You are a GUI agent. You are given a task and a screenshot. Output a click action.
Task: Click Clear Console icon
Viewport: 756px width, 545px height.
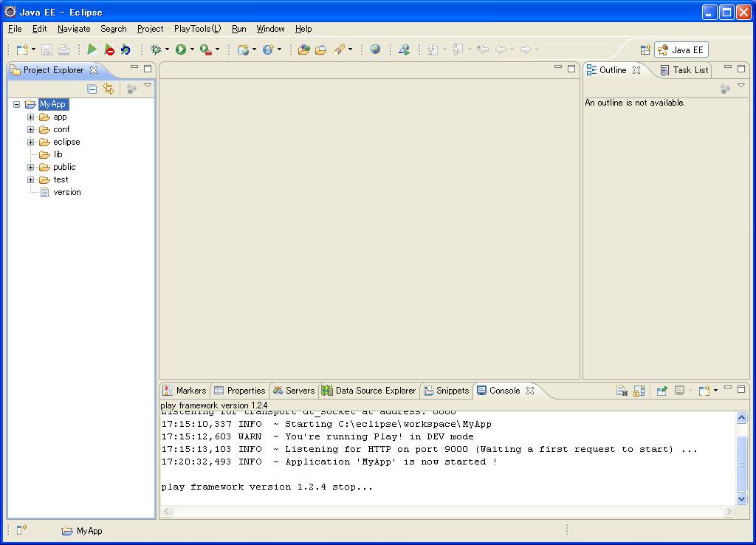click(622, 391)
